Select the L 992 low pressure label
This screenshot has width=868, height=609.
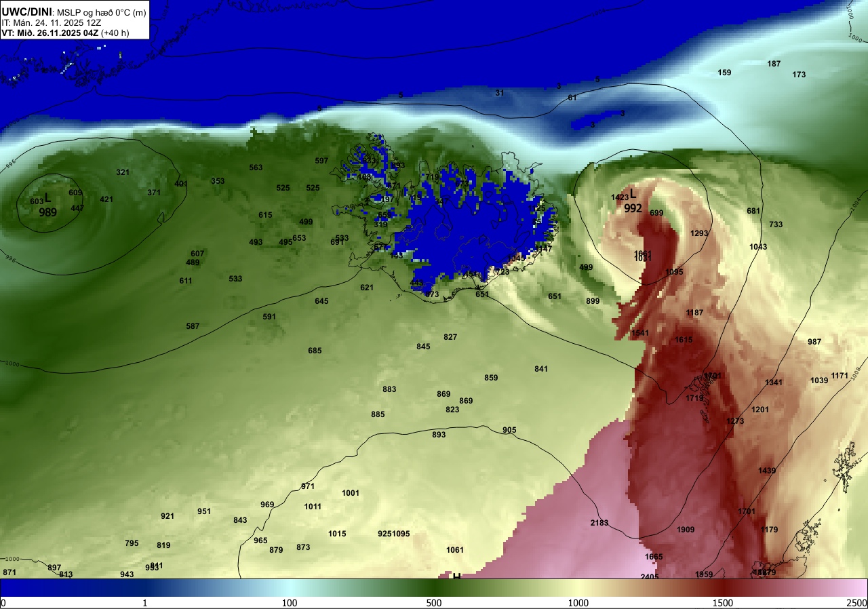633,202
